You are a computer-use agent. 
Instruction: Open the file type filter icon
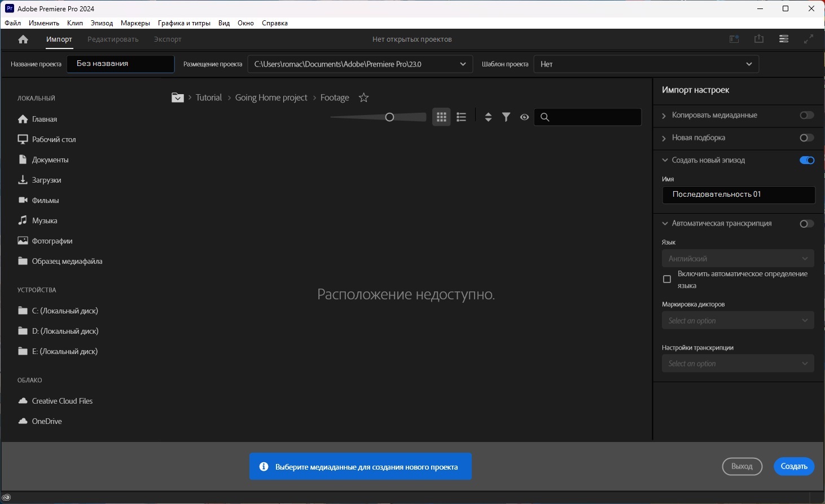[x=506, y=117]
